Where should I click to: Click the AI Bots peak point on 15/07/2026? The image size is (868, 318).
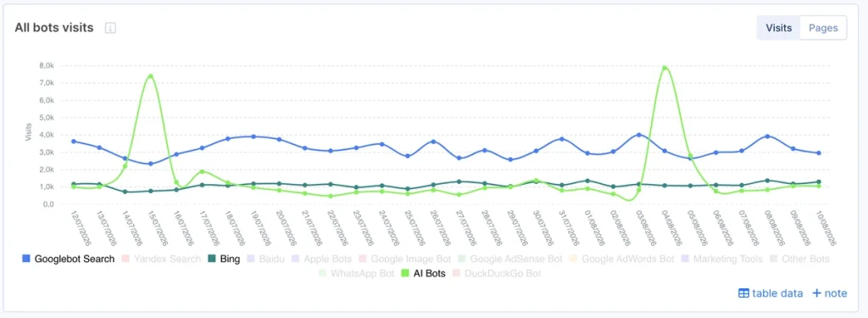click(150, 76)
